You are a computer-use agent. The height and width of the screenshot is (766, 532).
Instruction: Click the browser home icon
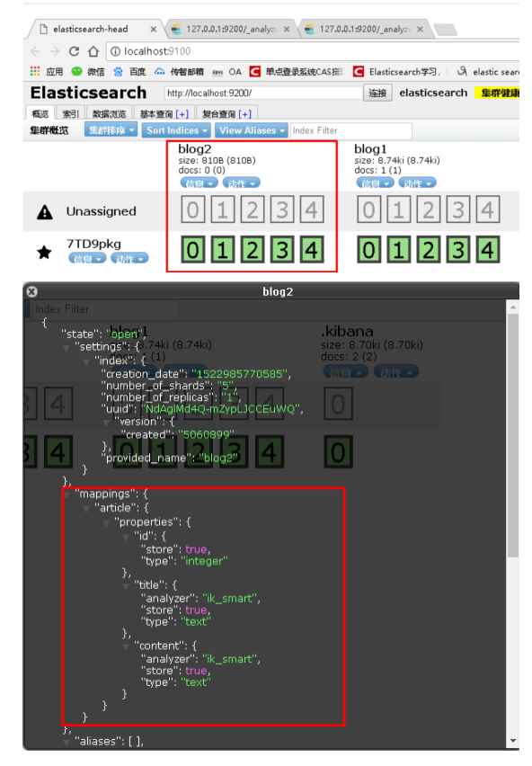pos(93,51)
